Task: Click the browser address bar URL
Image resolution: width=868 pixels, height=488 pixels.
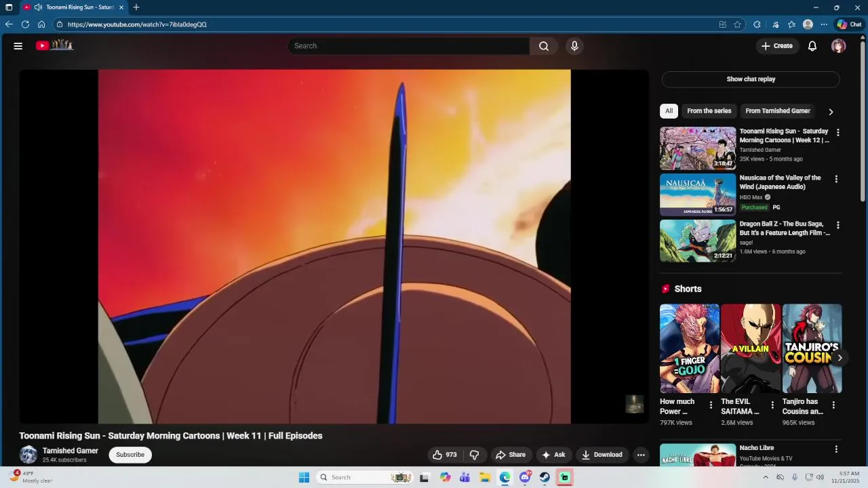Action: pos(137,24)
